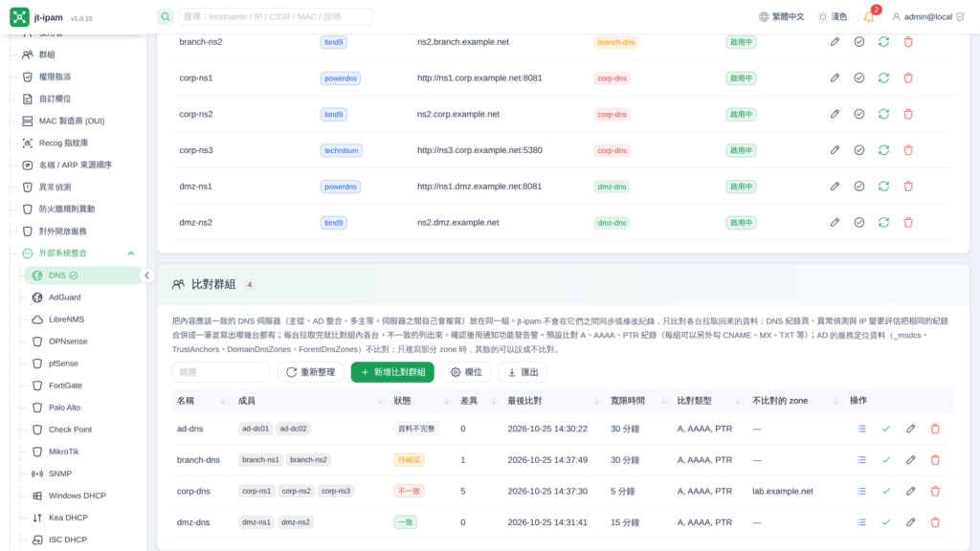Click the 不一致 status badge
The width and height of the screenshot is (980, 551).
coord(409,491)
